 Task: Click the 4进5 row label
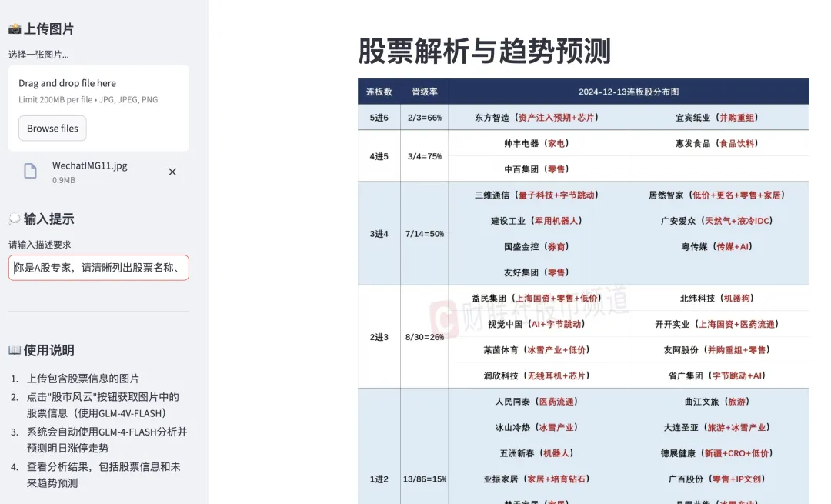(379, 156)
